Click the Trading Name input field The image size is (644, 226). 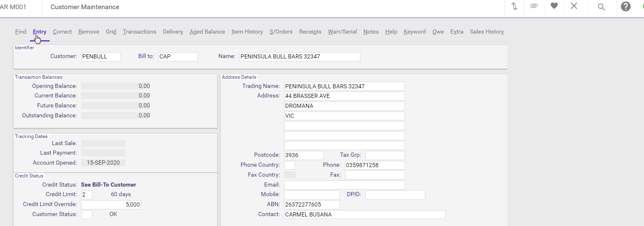[x=345, y=86]
